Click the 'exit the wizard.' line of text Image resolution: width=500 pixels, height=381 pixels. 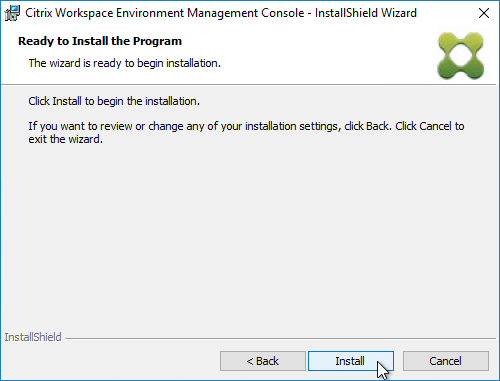click(x=65, y=139)
